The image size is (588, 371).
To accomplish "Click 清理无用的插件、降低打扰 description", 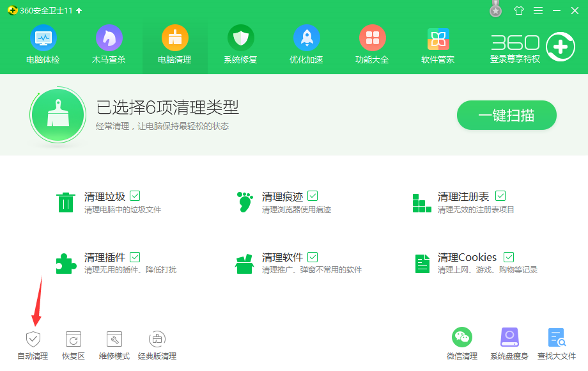I will (x=130, y=270).
